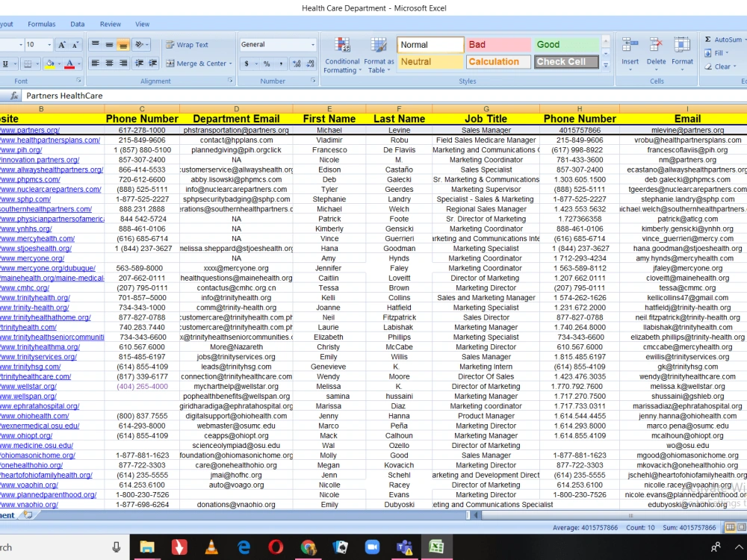
Task: Click formula bar containing Partners HealthCare
Action: 385,96
